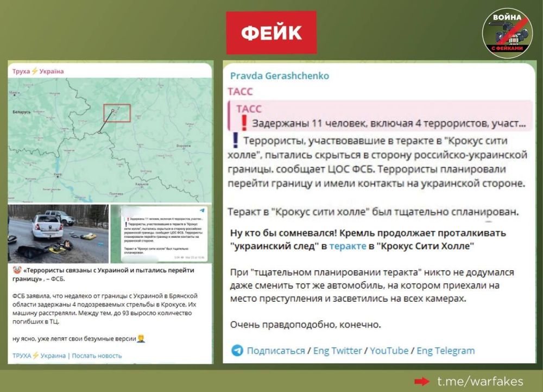Click the ТАСС forwarded-from label
543x392 pixels.
240,92
